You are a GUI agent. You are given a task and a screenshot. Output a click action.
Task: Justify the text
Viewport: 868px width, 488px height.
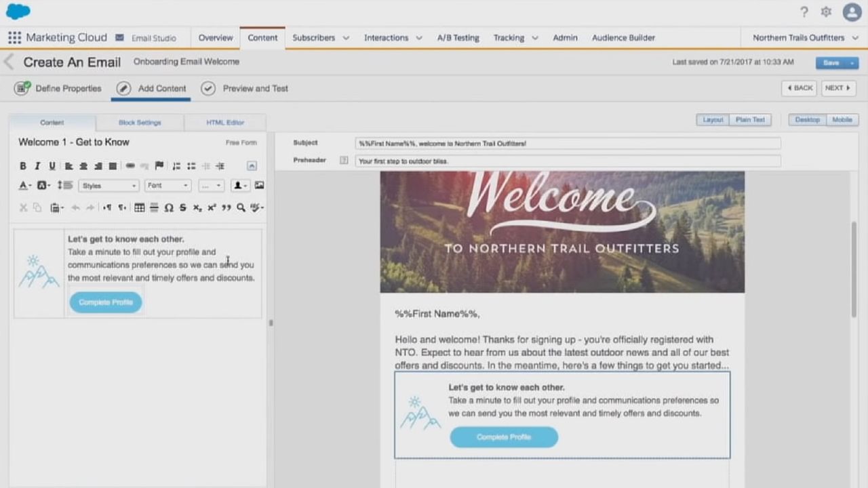click(113, 166)
